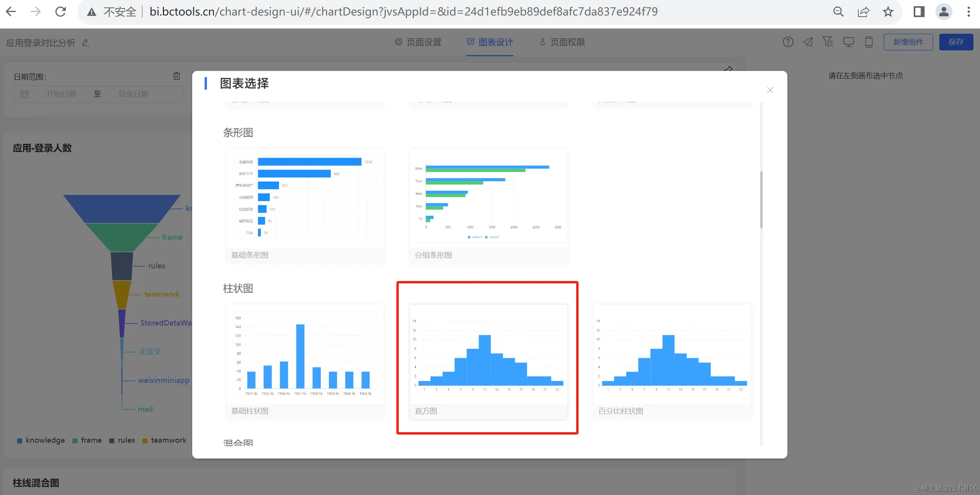Click the 开始日期 date input field
The height and width of the screenshot is (495, 980).
click(61, 94)
